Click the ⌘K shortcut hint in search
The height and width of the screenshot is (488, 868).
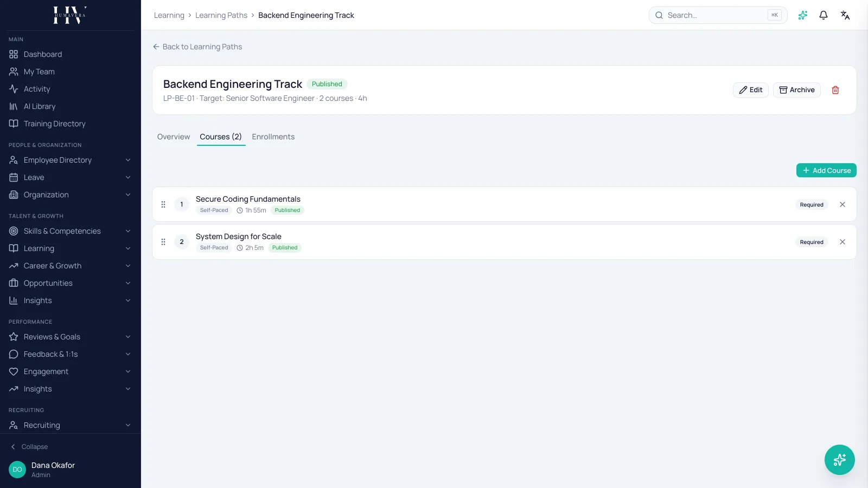click(x=775, y=15)
